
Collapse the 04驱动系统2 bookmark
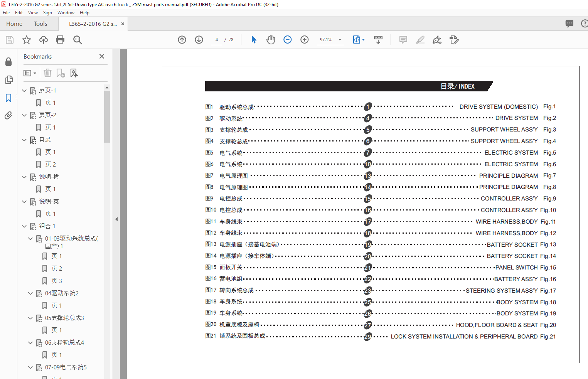(30, 293)
